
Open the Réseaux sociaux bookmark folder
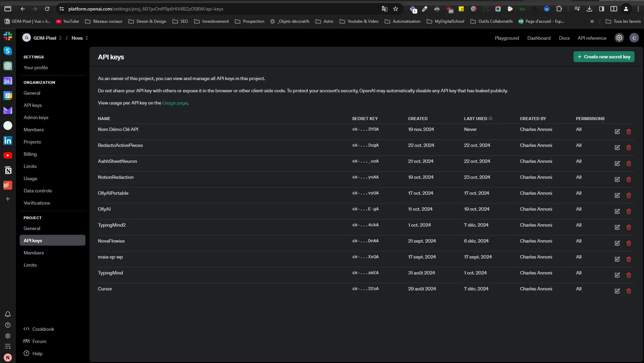(x=104, y=21)
